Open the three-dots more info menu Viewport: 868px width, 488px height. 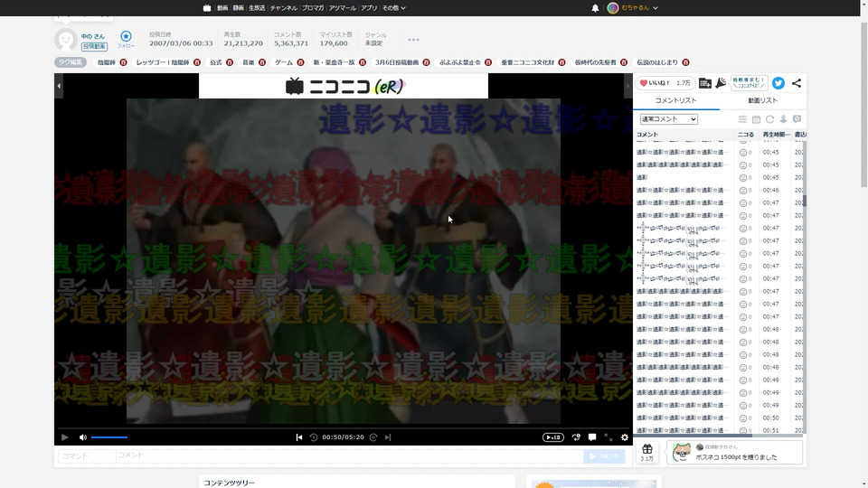click(413, 40)
